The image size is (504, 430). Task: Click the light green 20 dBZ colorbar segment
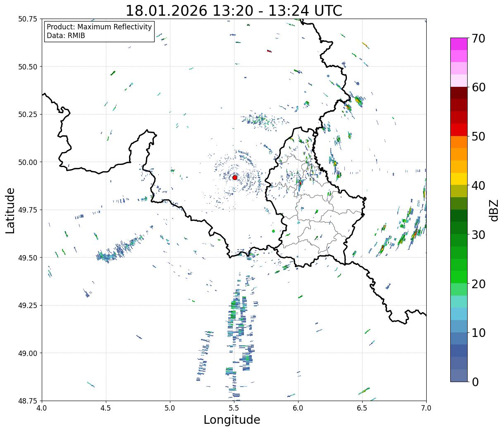459,289
